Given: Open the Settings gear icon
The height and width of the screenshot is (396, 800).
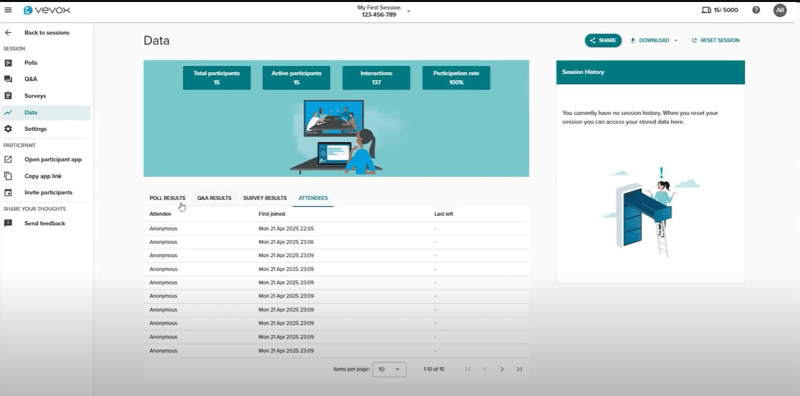Looking at the screenshot, I should coord(8,129).
